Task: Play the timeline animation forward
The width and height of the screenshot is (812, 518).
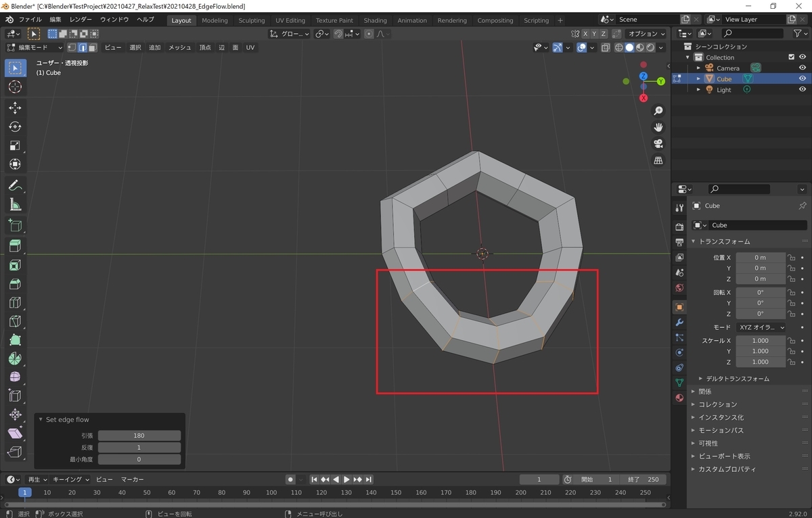Action: 346,479
